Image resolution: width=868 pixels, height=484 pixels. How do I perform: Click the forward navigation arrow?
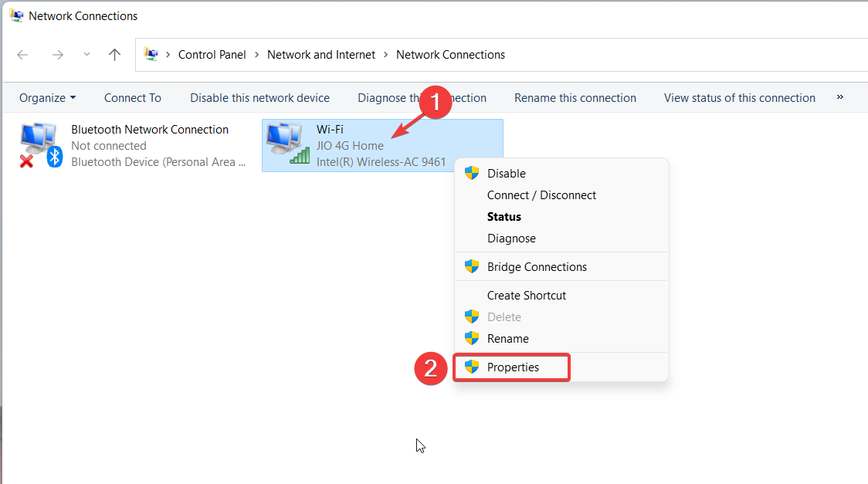(x=57, y=55)
